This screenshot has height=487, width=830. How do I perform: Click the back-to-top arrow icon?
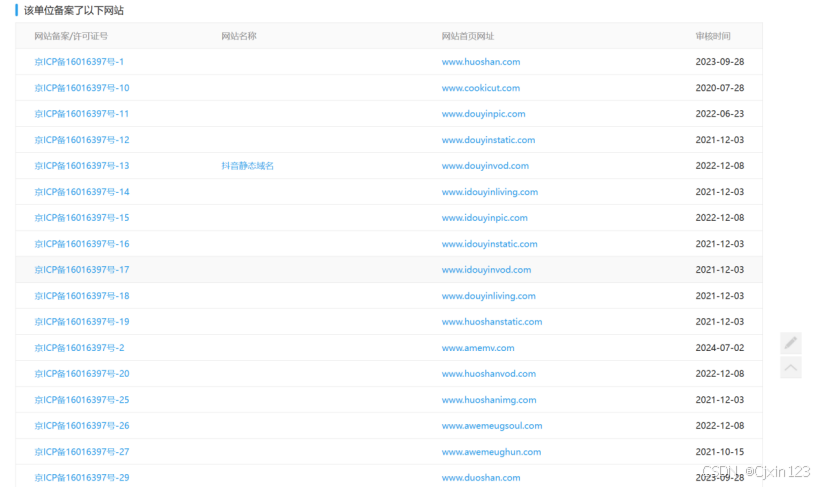point(790,367)
